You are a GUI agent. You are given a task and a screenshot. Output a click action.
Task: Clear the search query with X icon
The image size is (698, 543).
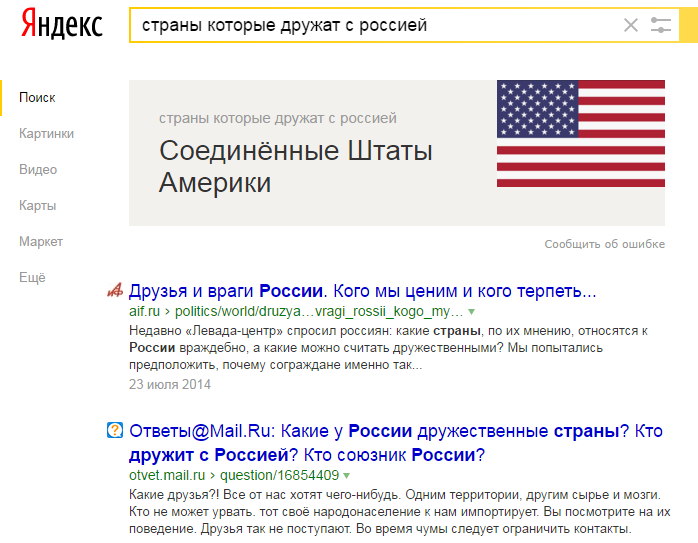point(630,26)
